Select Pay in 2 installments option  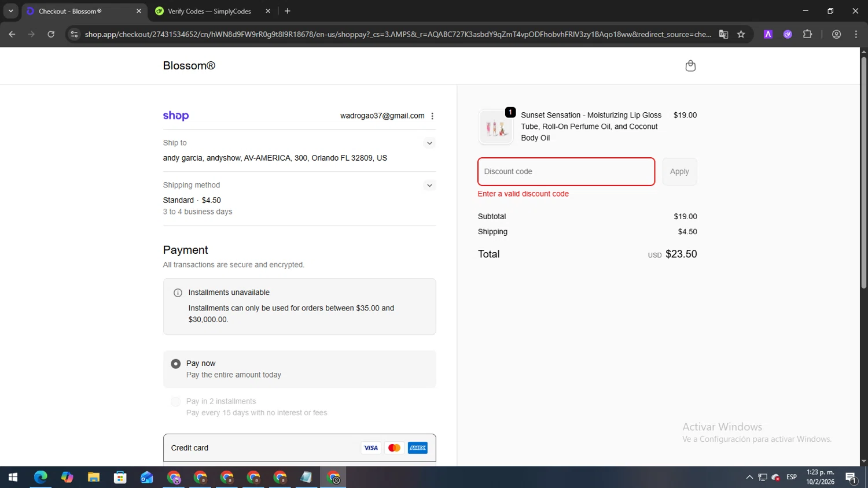click(175, 402)
